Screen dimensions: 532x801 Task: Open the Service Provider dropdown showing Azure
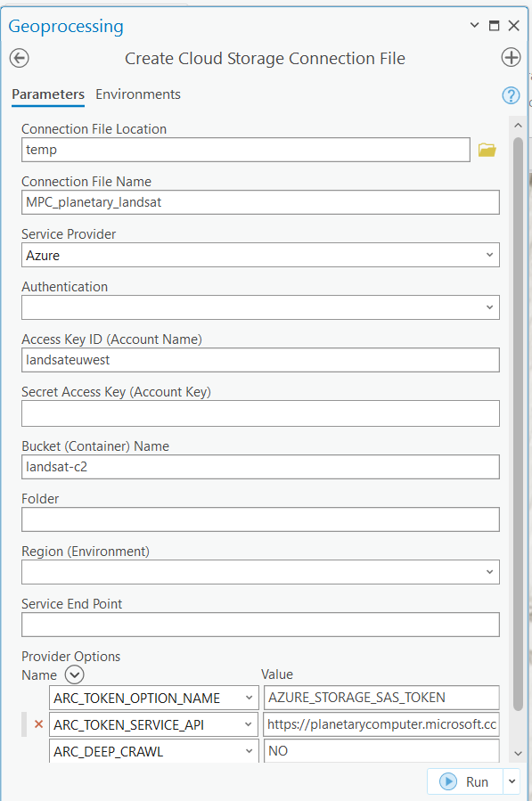[490, 255]
